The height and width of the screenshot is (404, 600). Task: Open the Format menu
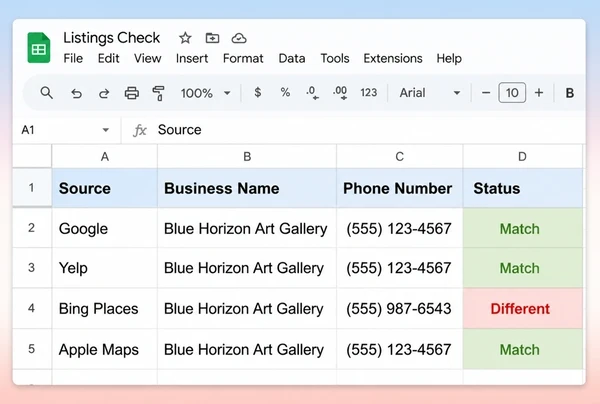pos(243,59)
